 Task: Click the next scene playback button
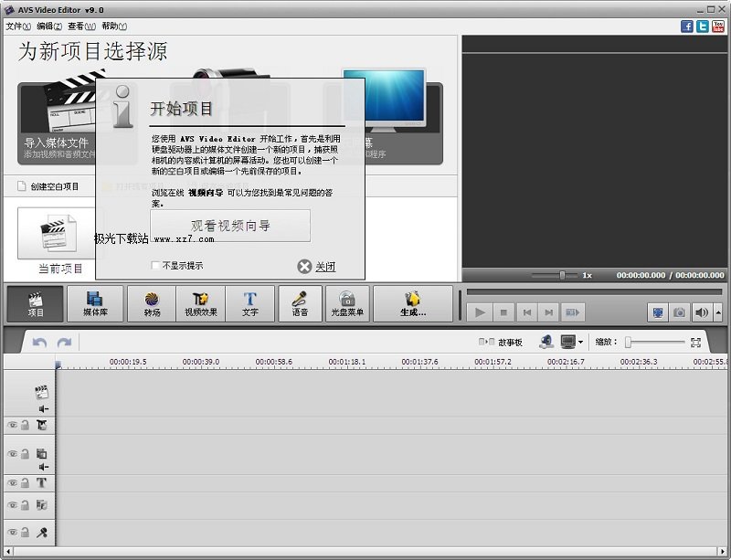coord(572,312)
